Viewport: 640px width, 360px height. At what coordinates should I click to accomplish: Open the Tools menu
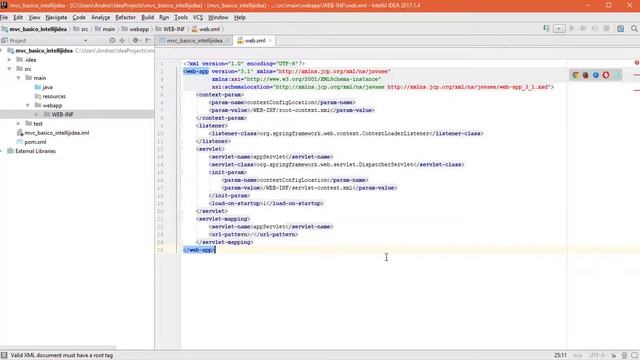click(181, 18)
